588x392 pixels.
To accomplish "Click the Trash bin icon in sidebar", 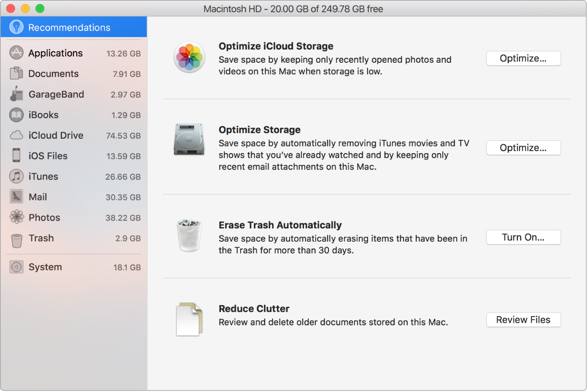I will 16,241.
